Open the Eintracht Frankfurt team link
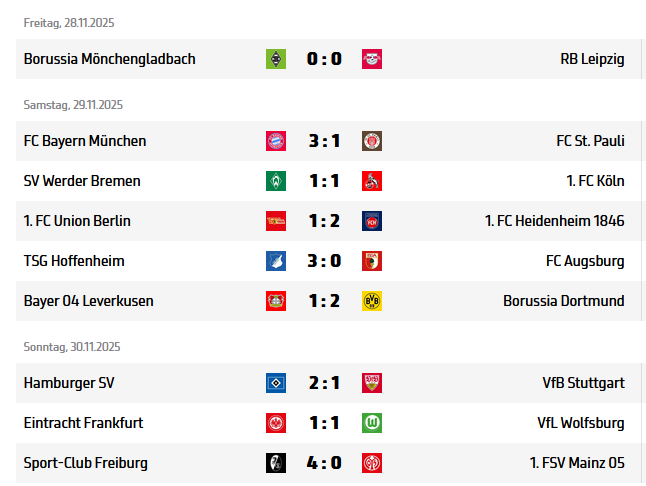Screen dimensions: 646x486 83,423
